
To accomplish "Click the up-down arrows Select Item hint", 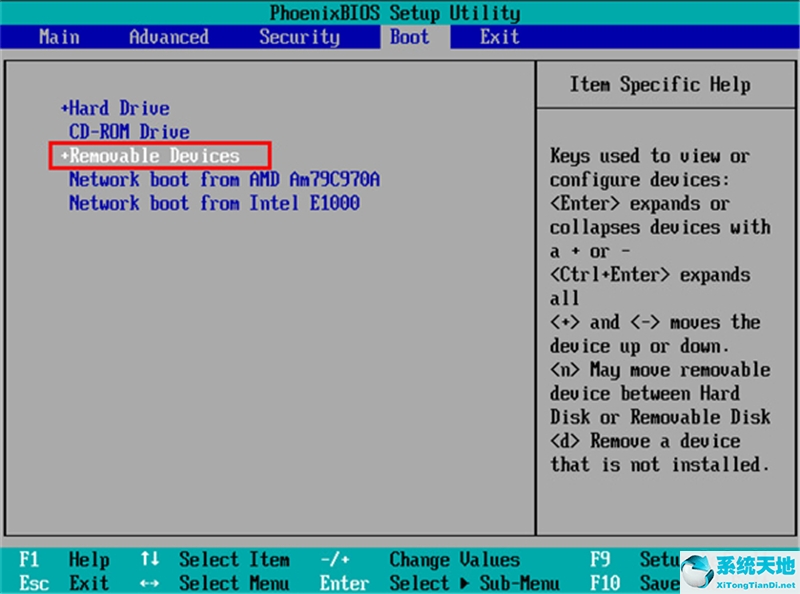I will tap(215, 560).
